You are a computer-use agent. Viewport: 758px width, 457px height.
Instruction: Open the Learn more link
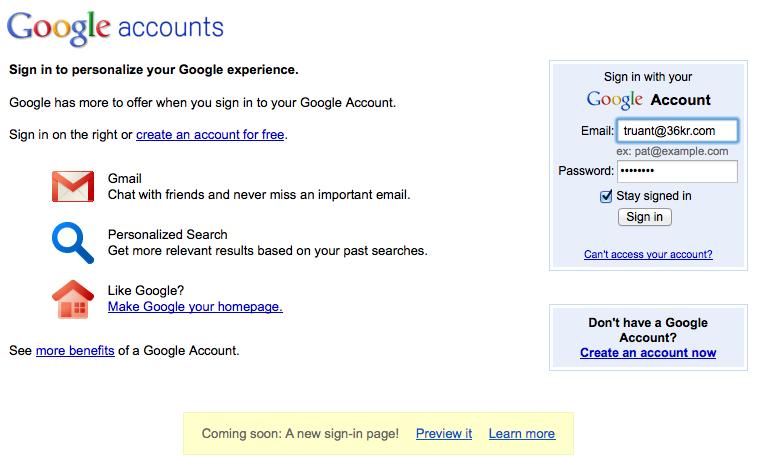point(522,434)
